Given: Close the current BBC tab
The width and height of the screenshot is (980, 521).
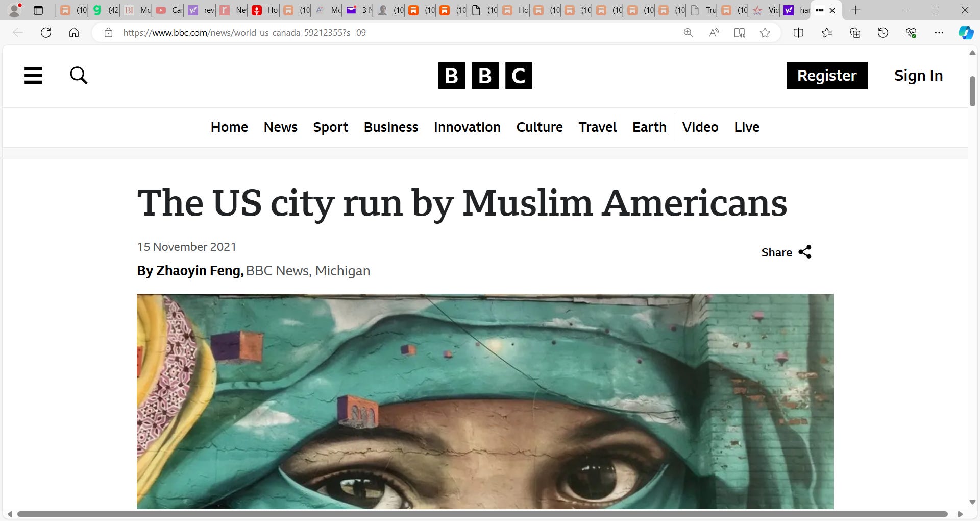Looking at the screenshot, I should (832, 10).
